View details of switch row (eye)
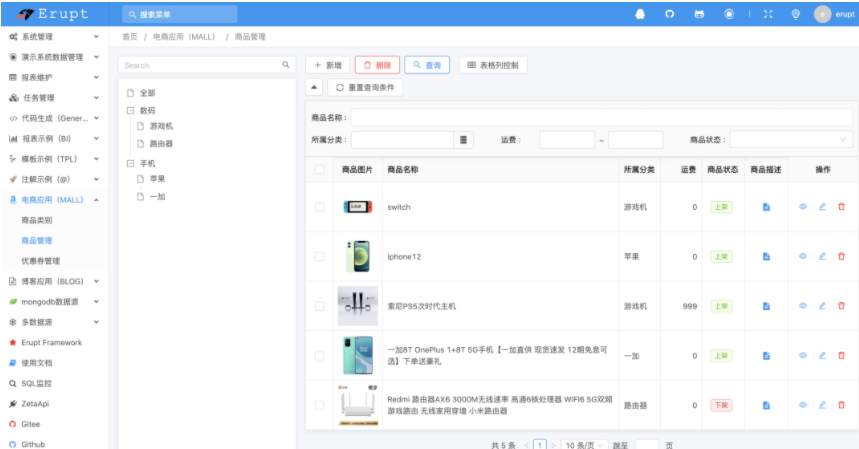Viewport: 859px width, 449px height. (x=803, y=206)
